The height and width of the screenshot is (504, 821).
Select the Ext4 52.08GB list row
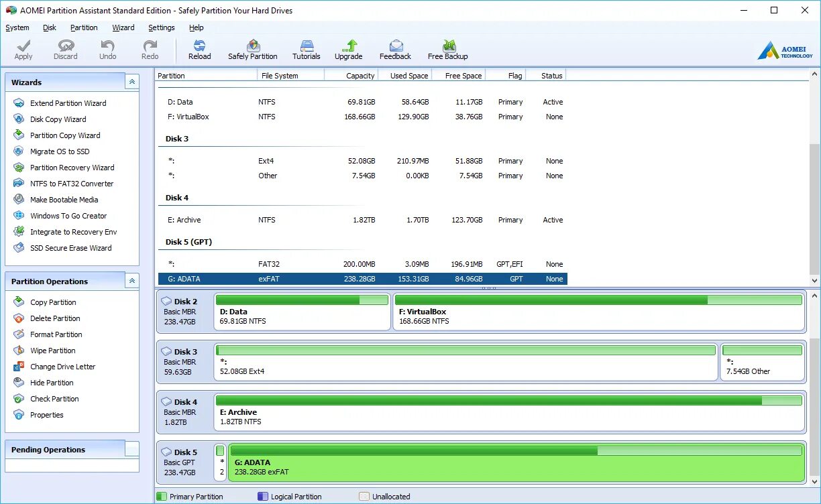pos(362,161)
